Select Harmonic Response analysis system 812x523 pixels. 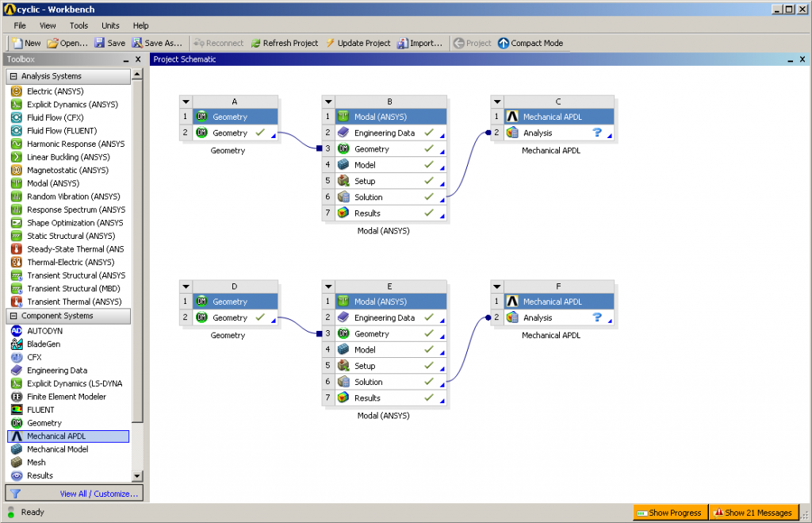point(75,144)
